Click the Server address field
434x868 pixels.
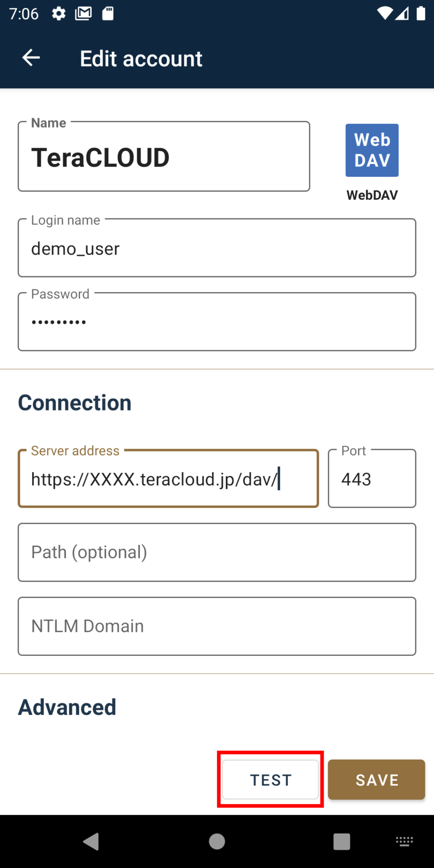[x=168, y=479]
